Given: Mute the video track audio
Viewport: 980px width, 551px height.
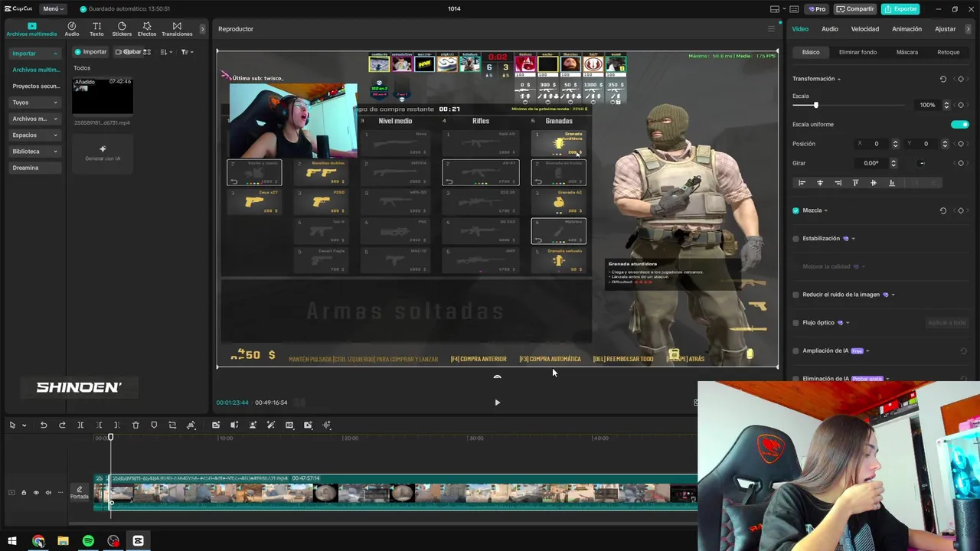Looking at the screenshot, I should (48, 492).
